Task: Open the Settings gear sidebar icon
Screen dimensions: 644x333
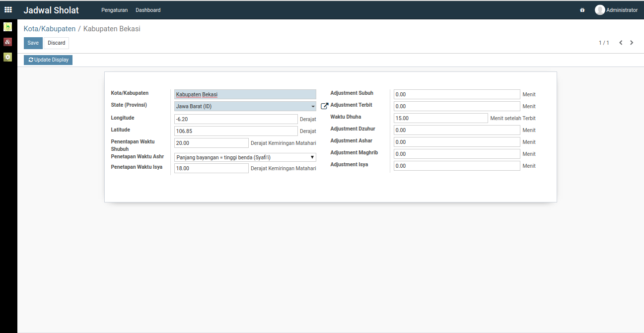Action: click(x=7, y=57)
